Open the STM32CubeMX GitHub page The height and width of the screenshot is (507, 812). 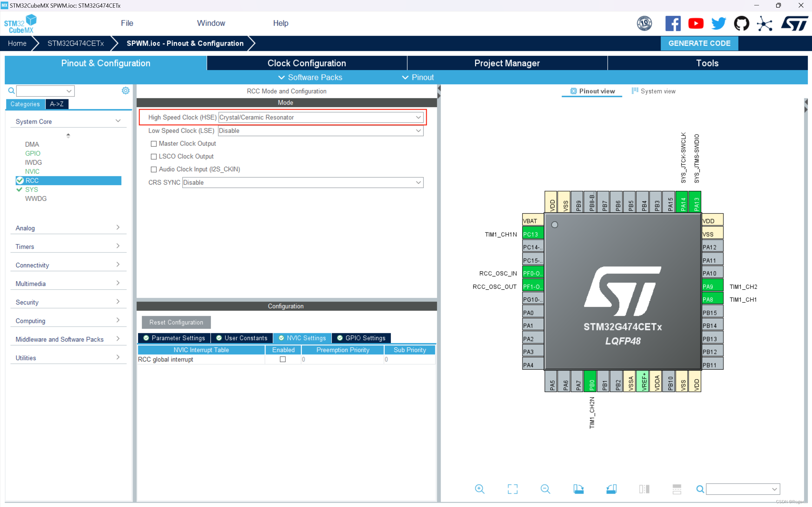(742, 23)
